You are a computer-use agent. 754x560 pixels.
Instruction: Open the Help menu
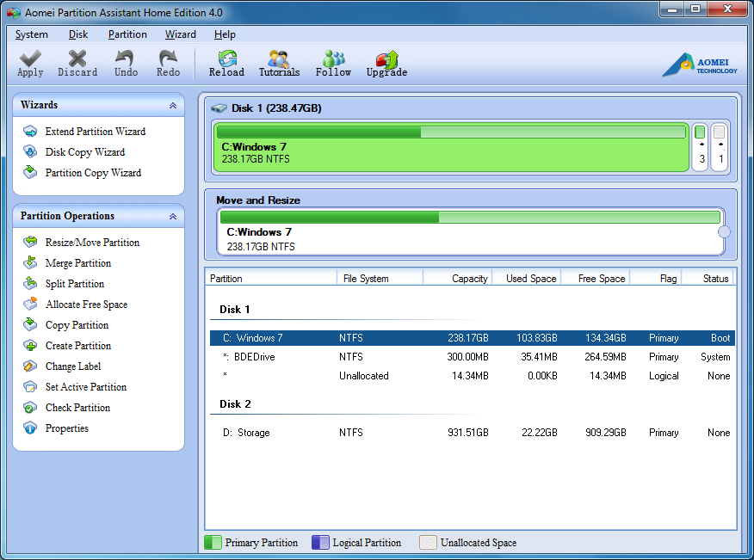click(225, 34)
